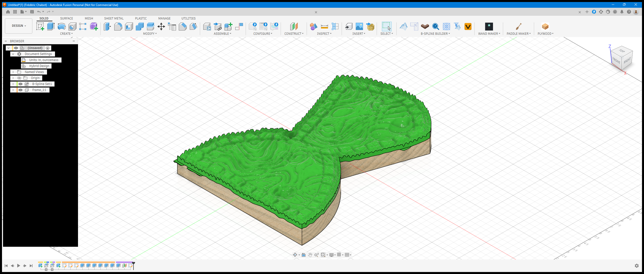This screenshot has height=274, width=644.
Task: Open the B-SPLINE BUILDER dropdown
Action: click(x=435, y=34)
